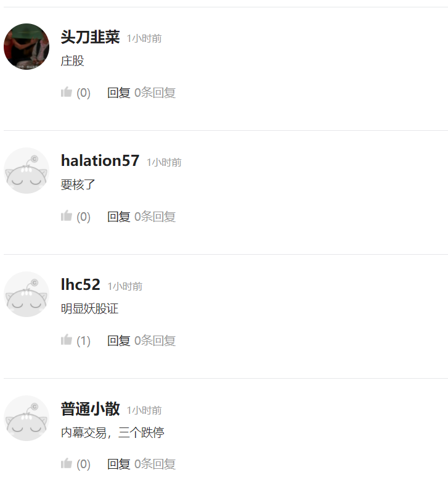Reply to 普通小散's comment
The width and height of the screenshot is (448, 491).
coord(118,464)
